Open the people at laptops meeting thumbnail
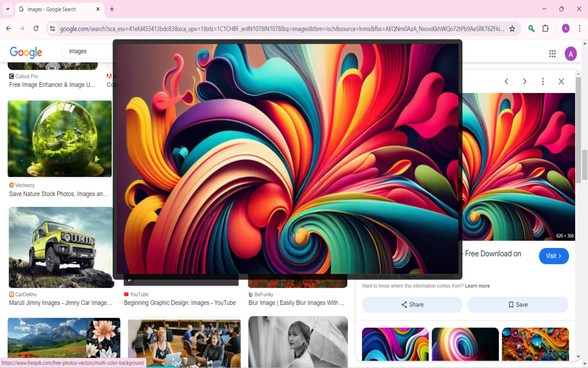Screen dimensions: 588x368 coord(184,343)
